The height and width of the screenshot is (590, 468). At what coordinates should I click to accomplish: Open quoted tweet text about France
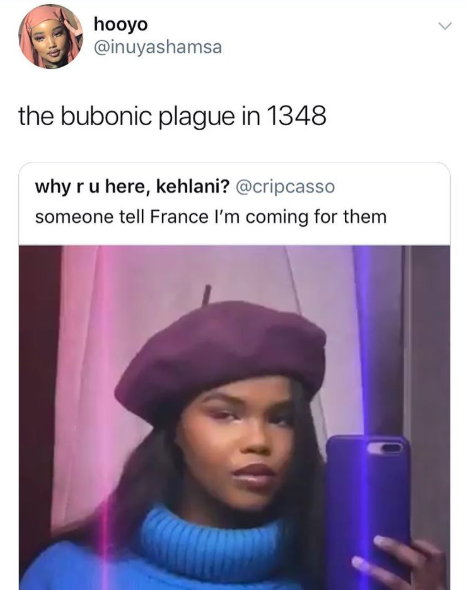pos(211,217)
